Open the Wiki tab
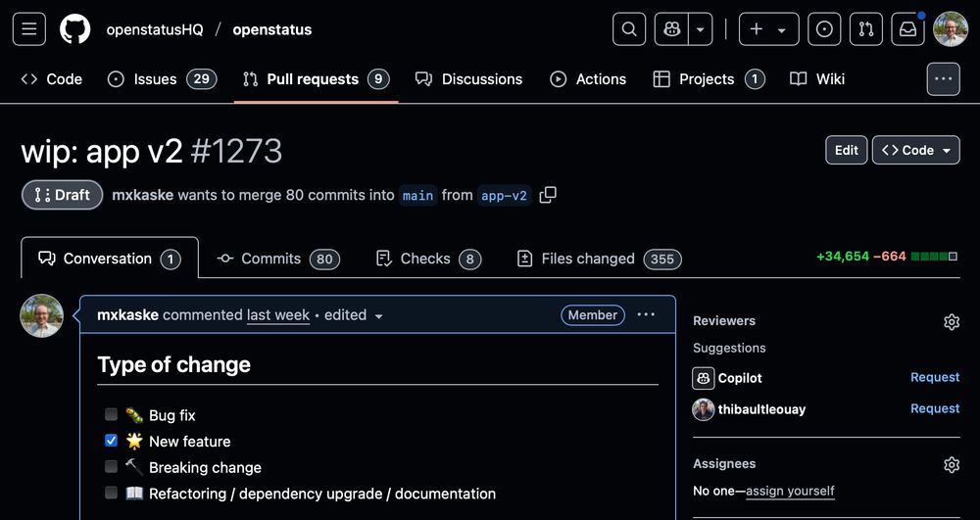Screen dimensions: 980x520 [817, 79]
